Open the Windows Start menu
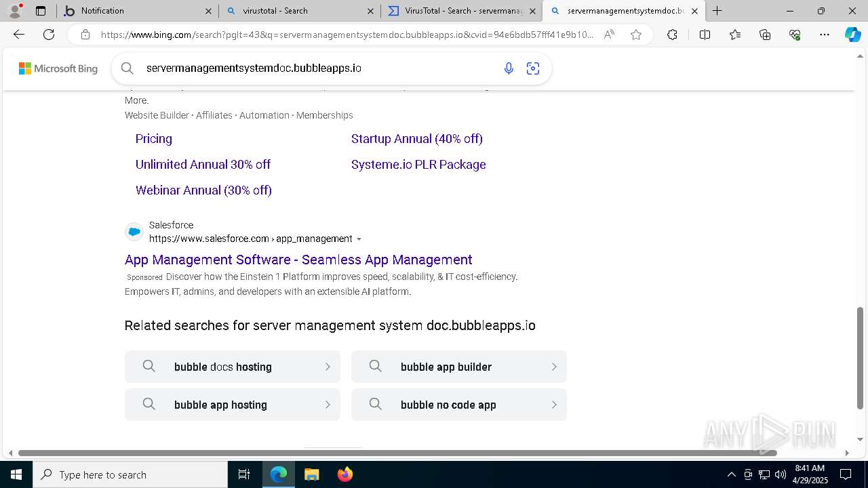 (16, 474)
